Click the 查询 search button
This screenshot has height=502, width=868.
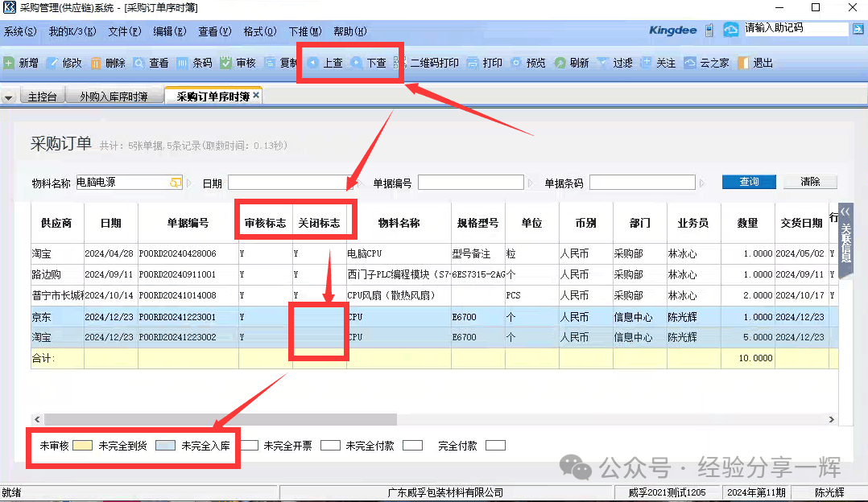tap(749, 182)
